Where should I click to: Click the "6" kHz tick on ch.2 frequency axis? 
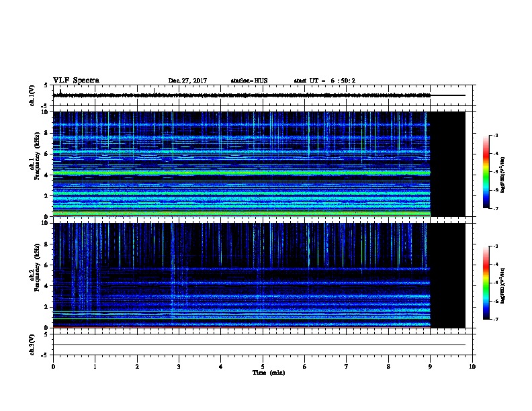pyautogui.click(x=46, y=265)
